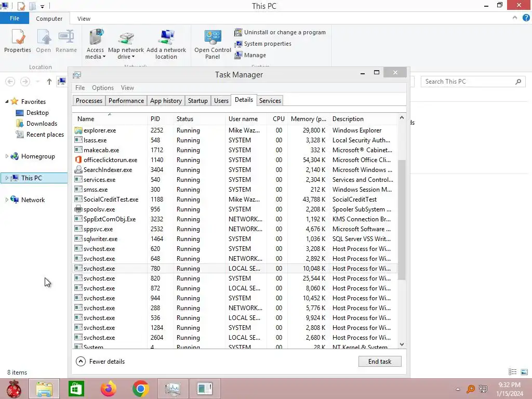
Task: Click the search magnifier in Search This PC
Action: point(518,82)
